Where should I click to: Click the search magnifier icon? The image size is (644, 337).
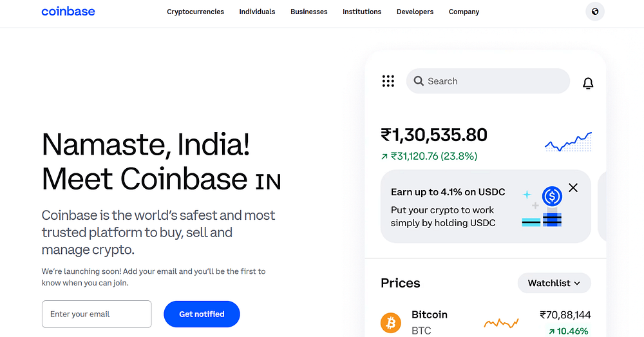click(419, 81)
